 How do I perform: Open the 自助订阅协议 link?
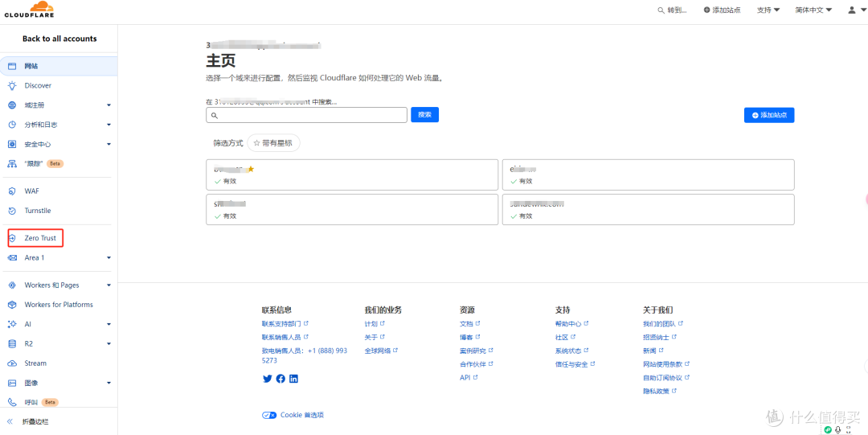click(666, 377)
